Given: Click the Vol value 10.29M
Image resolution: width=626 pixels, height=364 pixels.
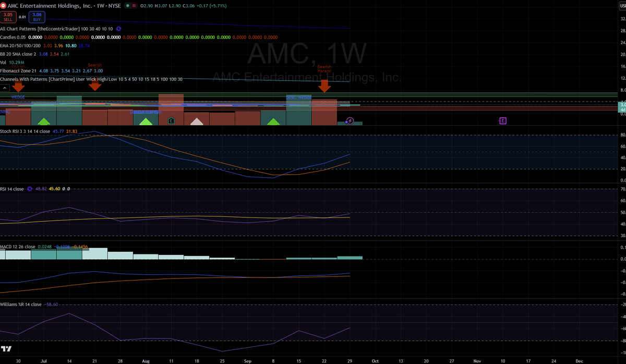Looking at the screenshot, I should click(x=16, y=62).
